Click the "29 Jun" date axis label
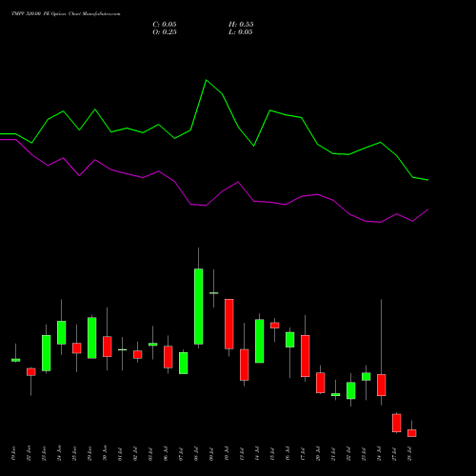The width and height of the screenshot is (476, 476). [x=89, y=453]
